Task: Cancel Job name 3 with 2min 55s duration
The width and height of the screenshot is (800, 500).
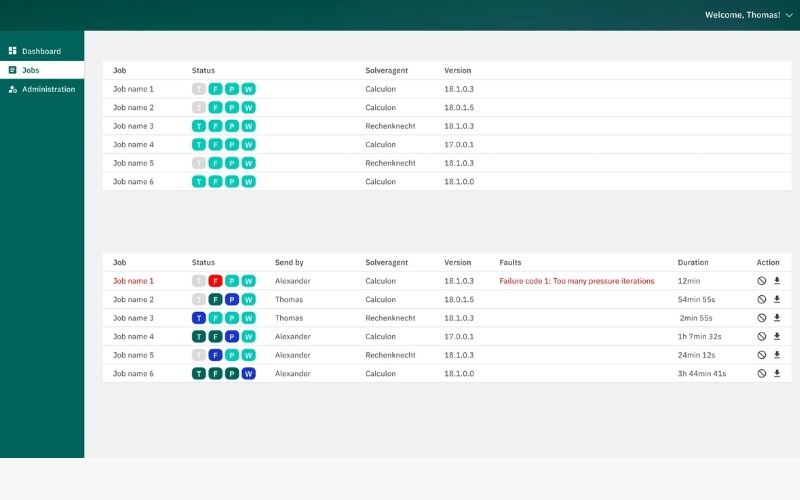Action: point(761,318)
